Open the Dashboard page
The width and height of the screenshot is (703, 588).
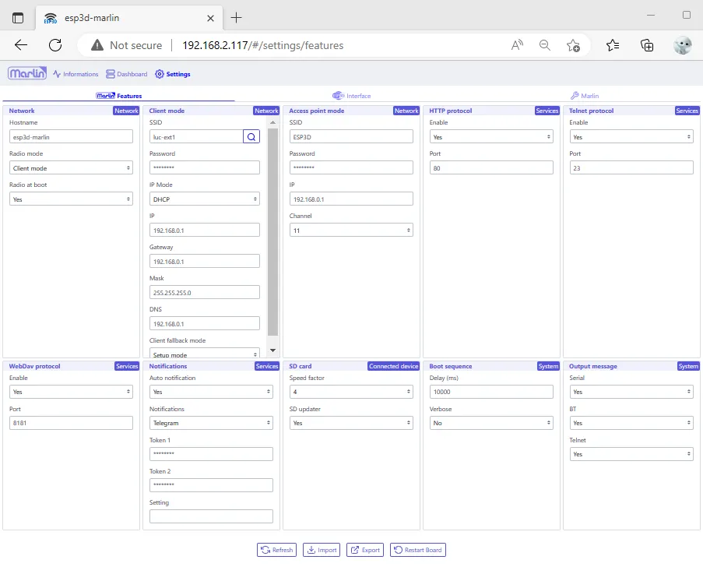127,74
